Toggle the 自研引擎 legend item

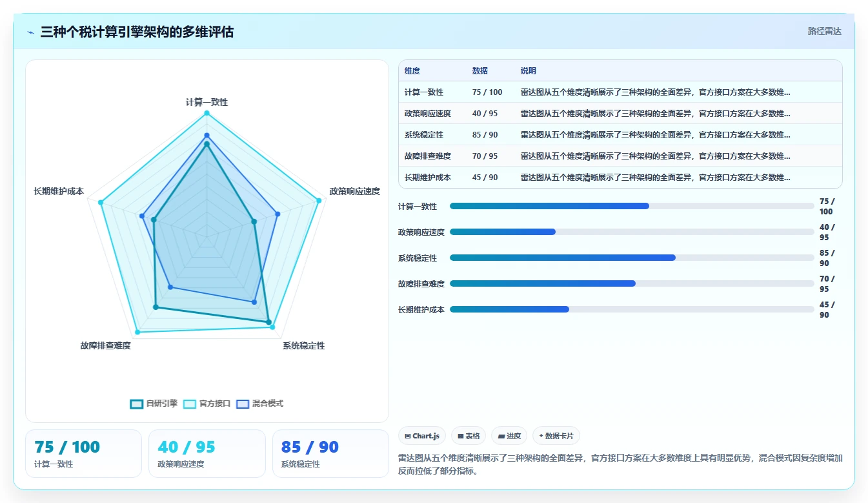click(154, 404)
